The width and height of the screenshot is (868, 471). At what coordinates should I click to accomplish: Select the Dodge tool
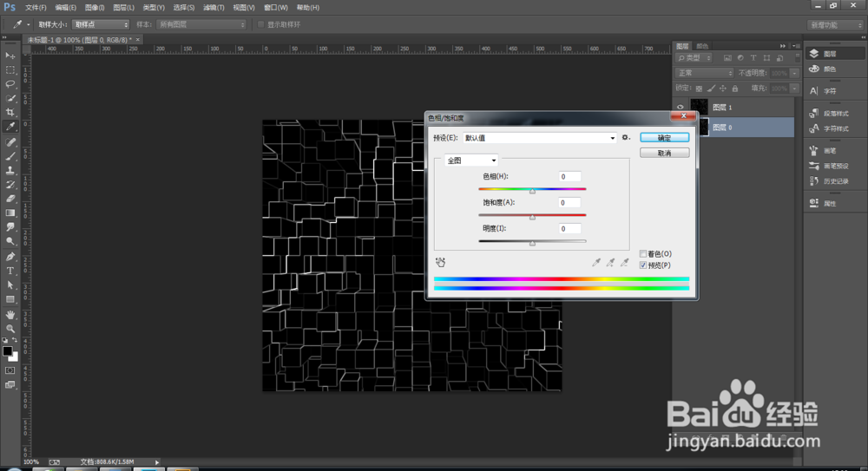10,241
